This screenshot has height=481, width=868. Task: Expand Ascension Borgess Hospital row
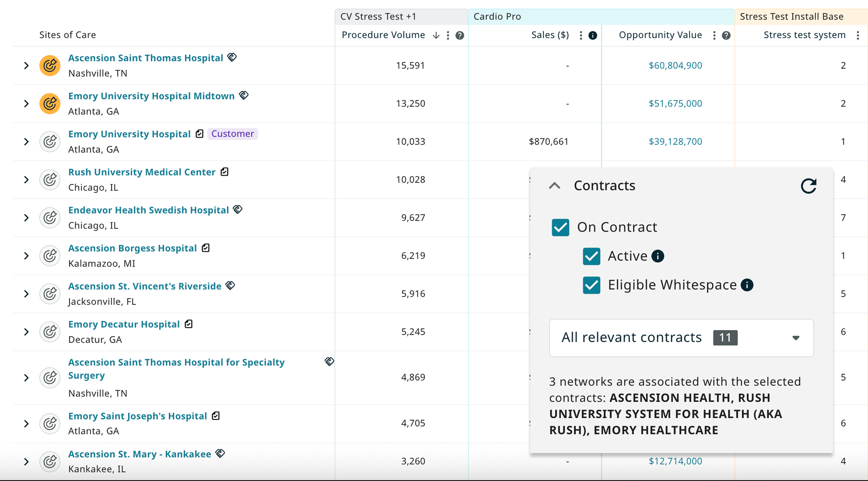click(x=26, y=256)
